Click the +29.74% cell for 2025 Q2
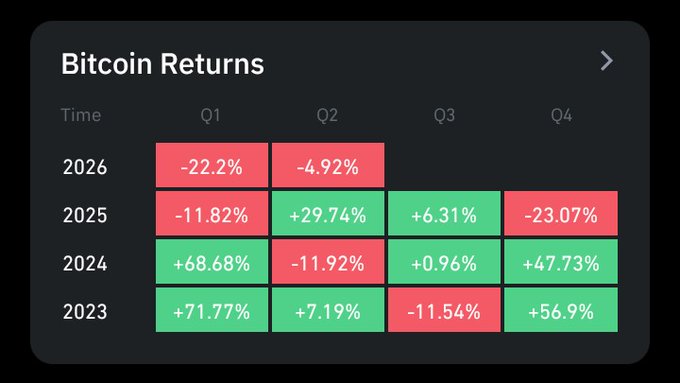The image size is (680, 383). click(328, 213)
